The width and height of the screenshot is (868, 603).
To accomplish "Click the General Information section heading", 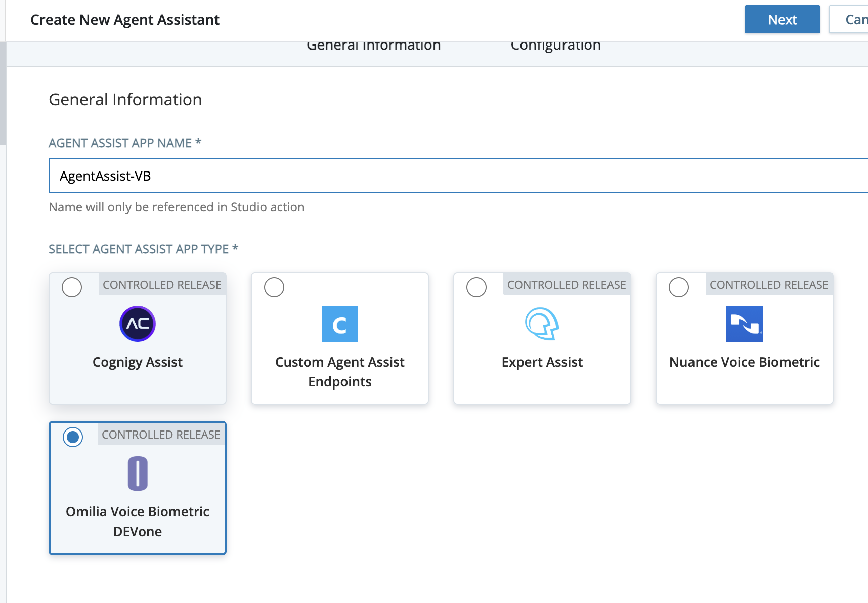I will pos(125,100).
